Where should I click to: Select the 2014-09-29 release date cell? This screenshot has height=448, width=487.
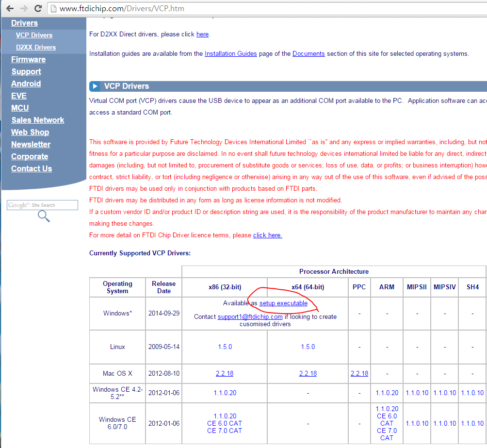tap(164, 313)
